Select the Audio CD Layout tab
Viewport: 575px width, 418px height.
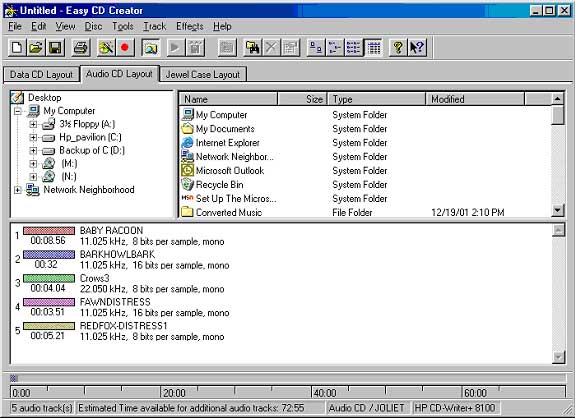pos(119,74)
